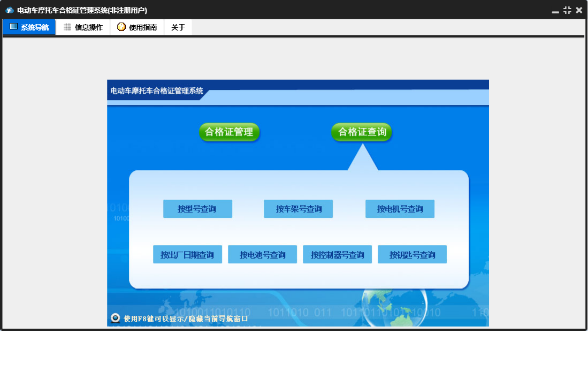Choose 按车架号查询 query option

coord(298,209)
